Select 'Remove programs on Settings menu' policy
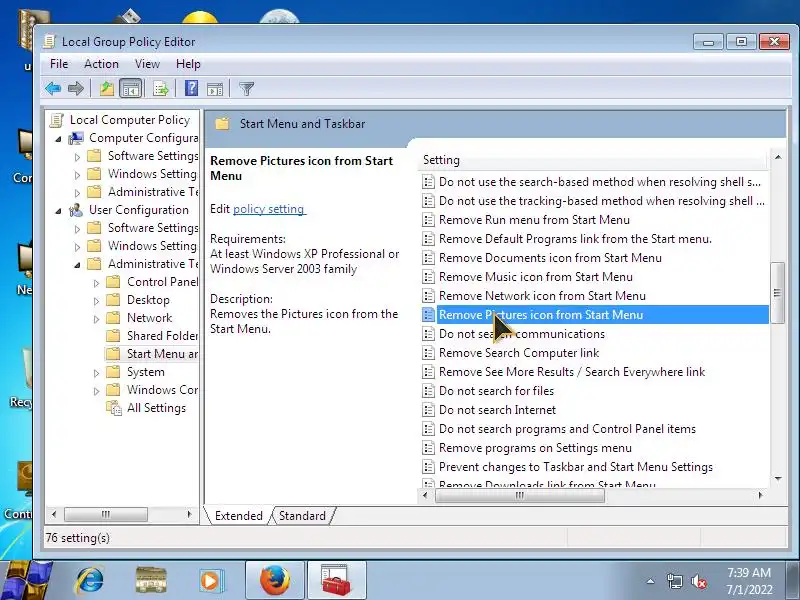 coord(535,448)
